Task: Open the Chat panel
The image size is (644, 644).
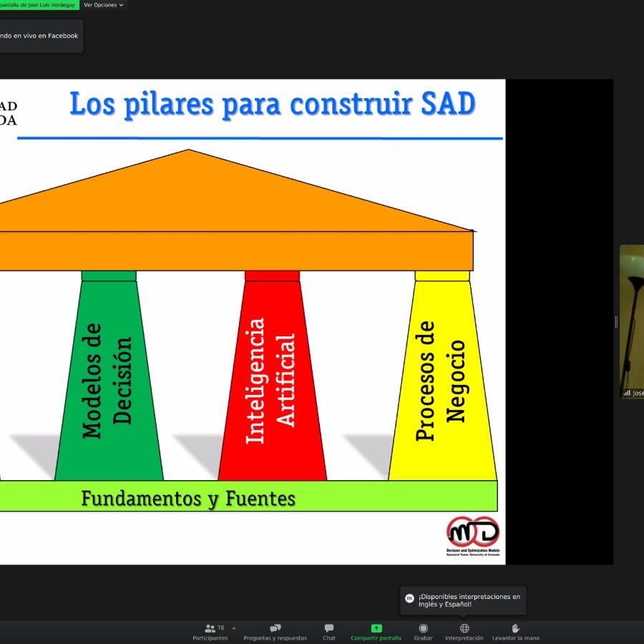Action: coord(328,631)
